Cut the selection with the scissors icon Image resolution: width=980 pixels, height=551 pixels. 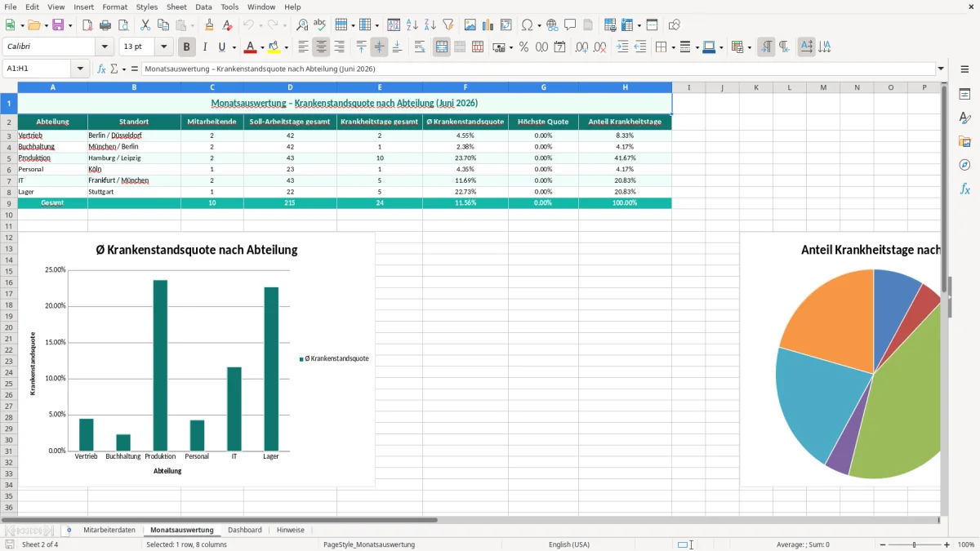click(145, 25)
